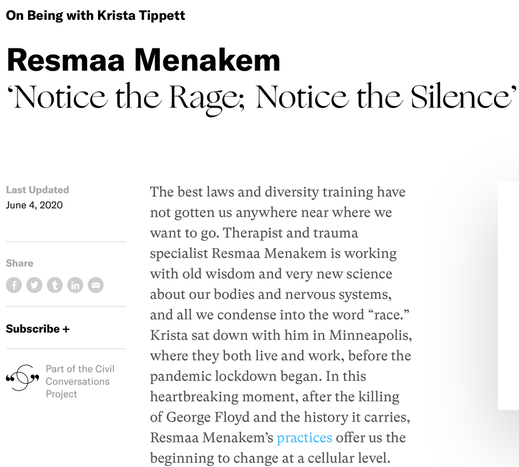Share the episode on Twitter

pos(34,285)
